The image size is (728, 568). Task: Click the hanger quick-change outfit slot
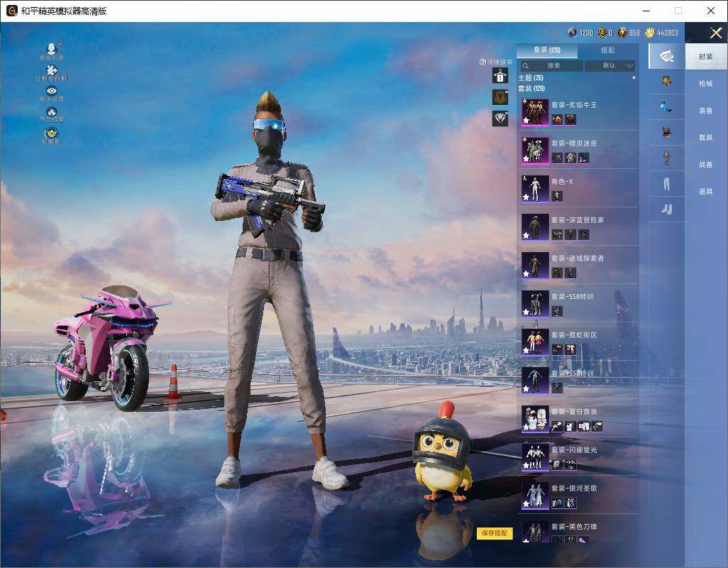tap(500, 75)
